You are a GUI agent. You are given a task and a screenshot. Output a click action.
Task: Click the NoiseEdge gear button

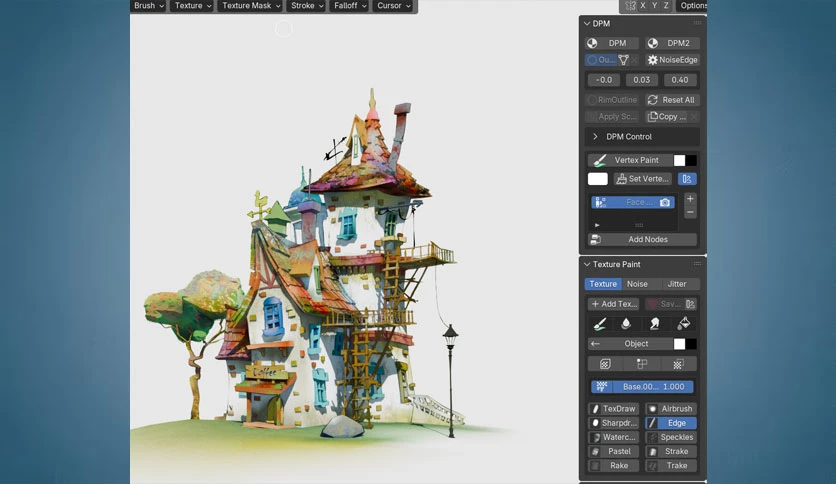click(672, 60)
